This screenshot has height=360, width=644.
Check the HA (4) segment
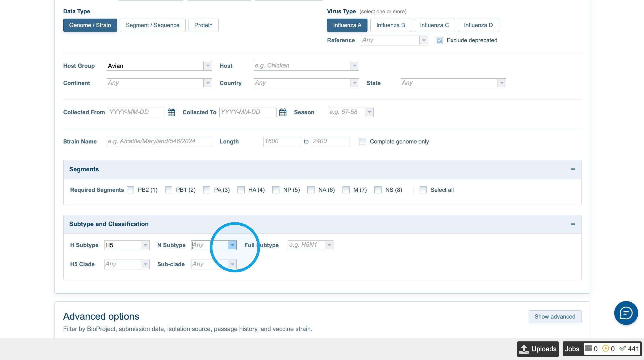coord(241,190)
